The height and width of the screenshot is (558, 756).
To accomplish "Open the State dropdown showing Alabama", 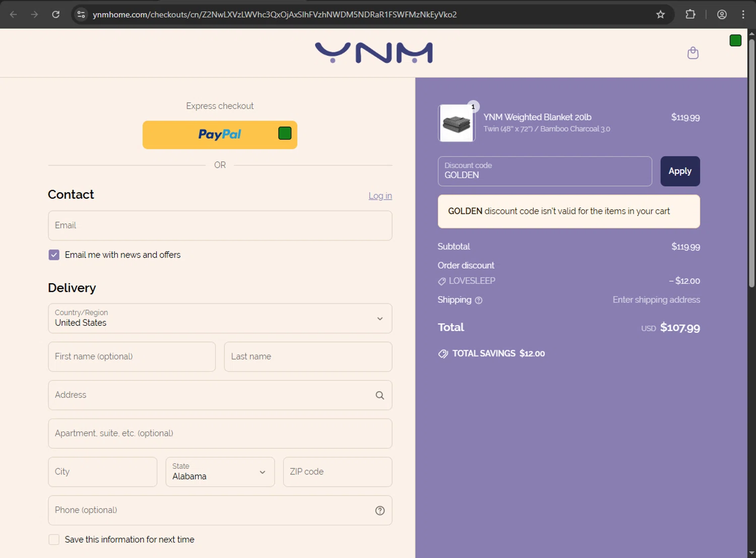I will [x=220, y=472].
